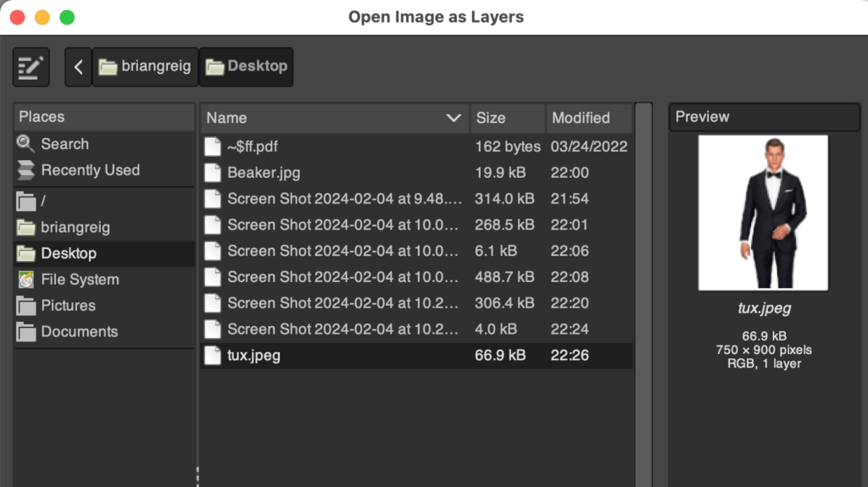Open the root "/" location in Places

click(44, 202)
